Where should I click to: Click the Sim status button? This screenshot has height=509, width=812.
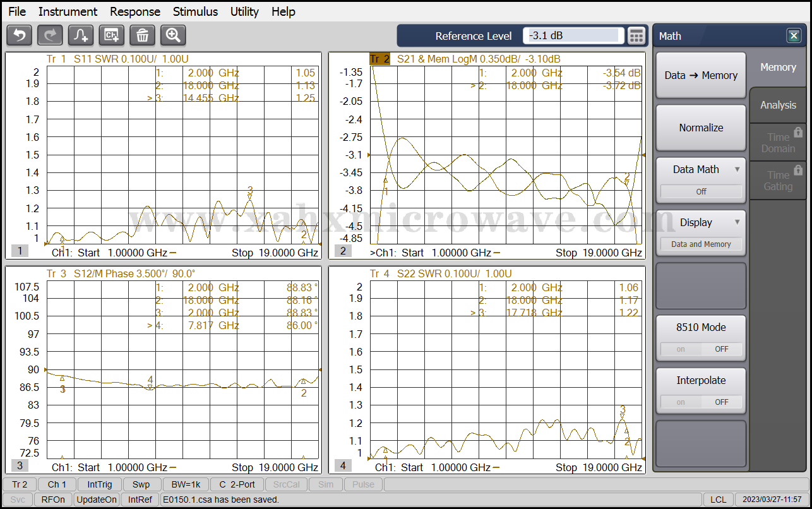coord(326,484)
